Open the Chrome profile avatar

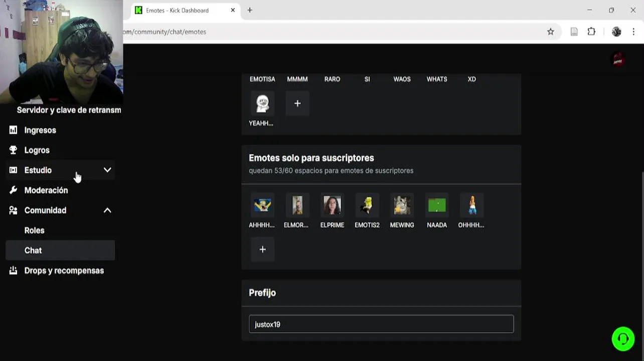[x=616, y=32]
